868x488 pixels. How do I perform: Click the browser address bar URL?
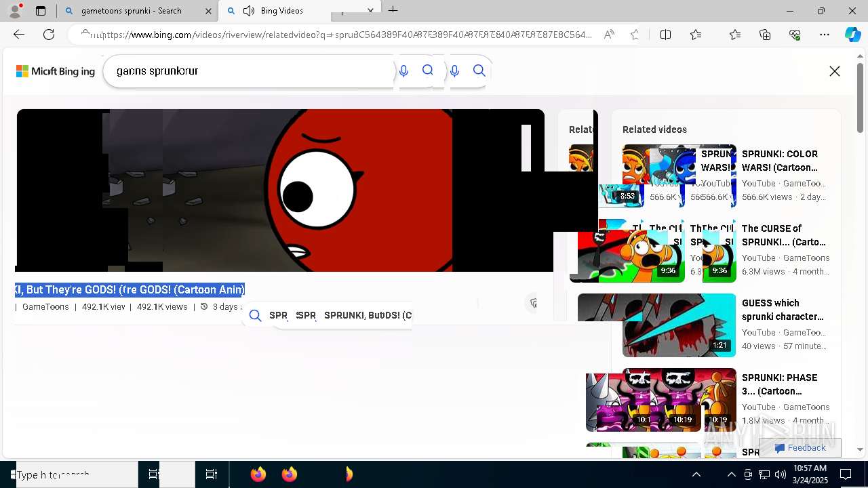click(x=346, y=35)
